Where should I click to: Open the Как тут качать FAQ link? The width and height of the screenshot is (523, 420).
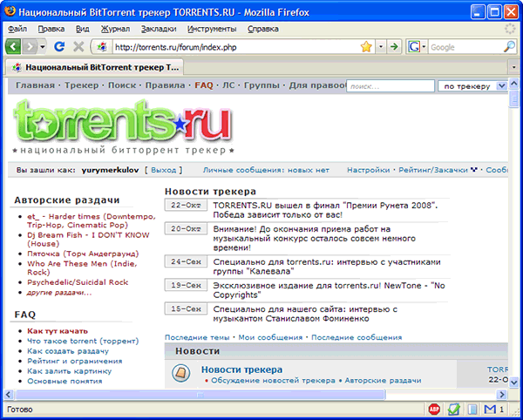[x=58, y=331]
